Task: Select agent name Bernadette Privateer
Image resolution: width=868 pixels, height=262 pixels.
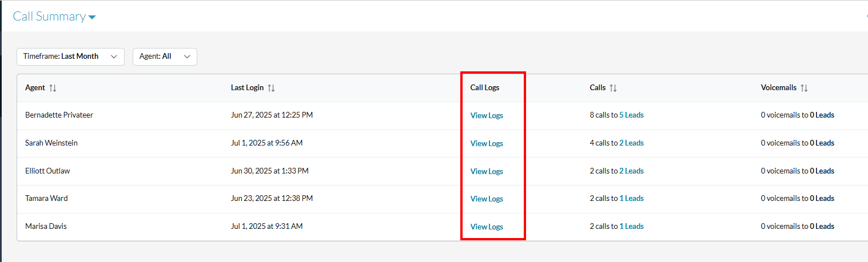Action: click(59, 115)
